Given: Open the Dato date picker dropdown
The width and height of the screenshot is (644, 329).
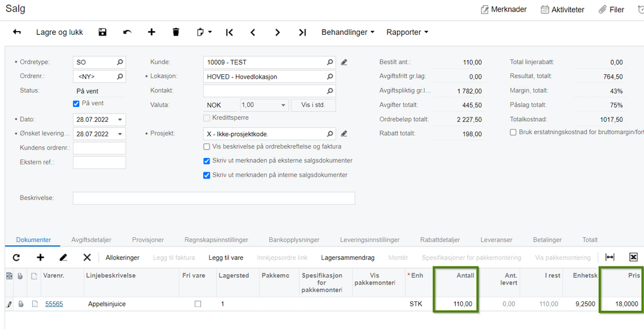Looking at the screenshot, I should [x=120, y=120].
